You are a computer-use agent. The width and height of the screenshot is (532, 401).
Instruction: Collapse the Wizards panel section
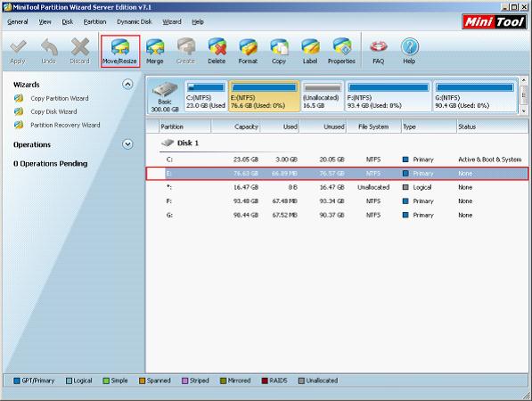coord(127,84)
